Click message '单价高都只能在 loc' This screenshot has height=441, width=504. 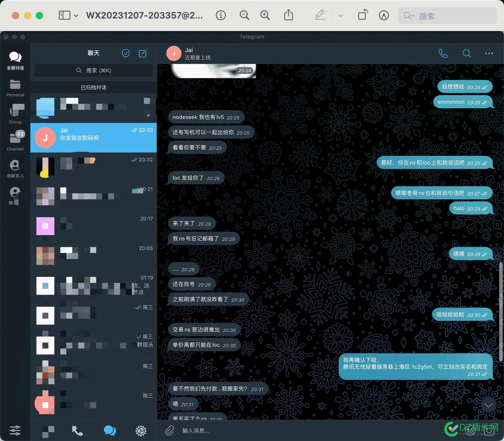tap(204, 345)
